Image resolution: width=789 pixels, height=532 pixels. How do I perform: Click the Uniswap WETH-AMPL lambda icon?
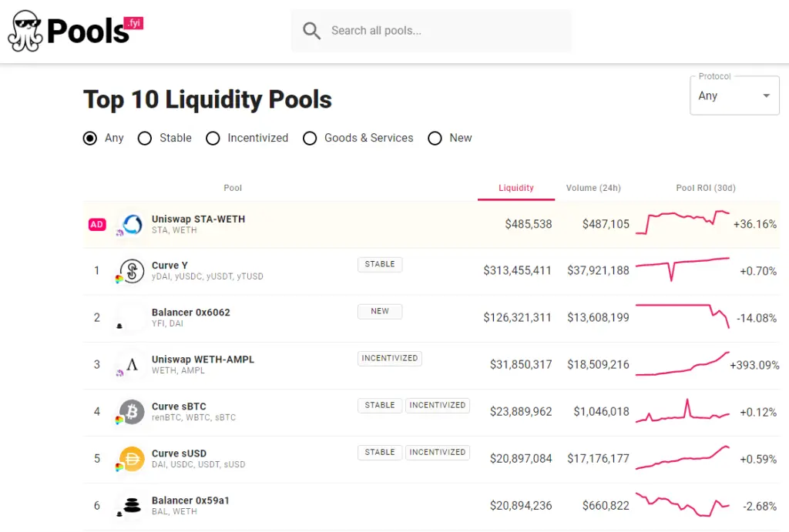click(133, 365)
